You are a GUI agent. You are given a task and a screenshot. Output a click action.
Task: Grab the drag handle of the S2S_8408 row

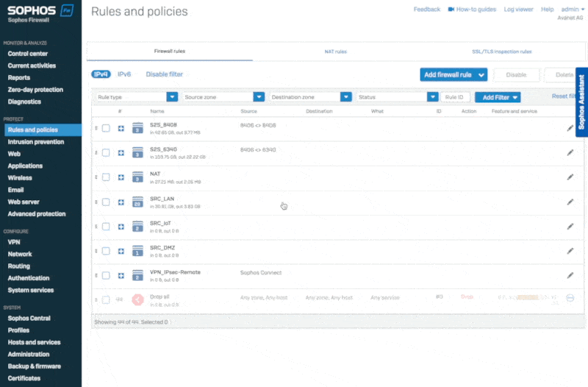[x=96, y=128]
